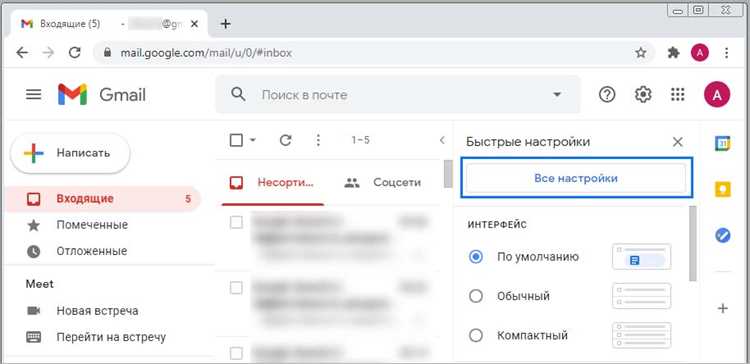
Task: Click the previous page chevron
Action: click(x=442, y=140)
